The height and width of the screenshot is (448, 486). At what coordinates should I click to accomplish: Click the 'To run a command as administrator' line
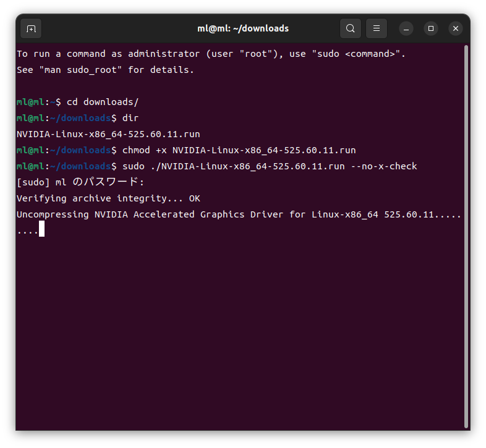[211, 54]
